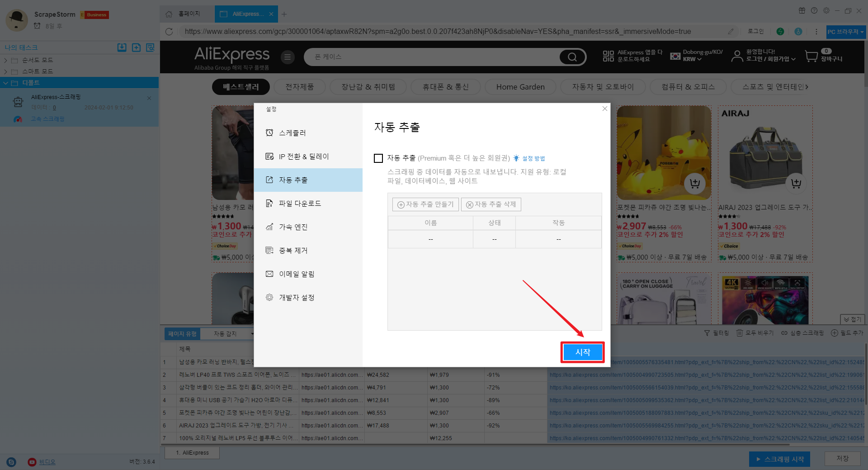
Task: Click the 설정 방법 lightbulb help link
Action: coord(529,158)
